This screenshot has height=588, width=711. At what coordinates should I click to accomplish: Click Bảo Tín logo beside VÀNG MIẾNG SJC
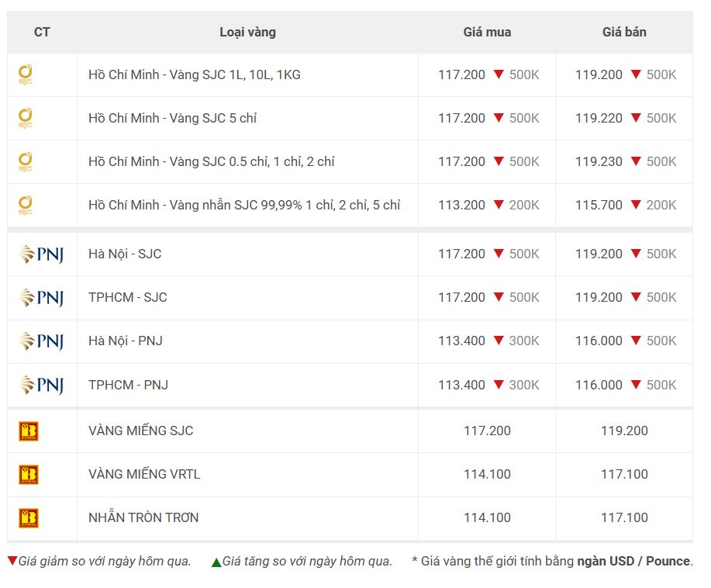pyautogui.click(x=29, y=431)
